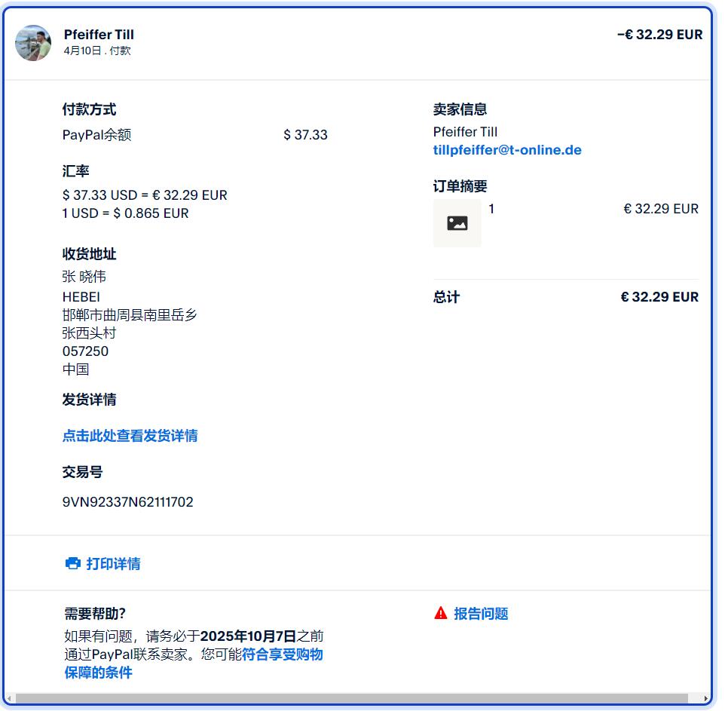Screen dimensions: 728x711
Task: Click the printer icon beside 打印详情
Action: [72, 563]
